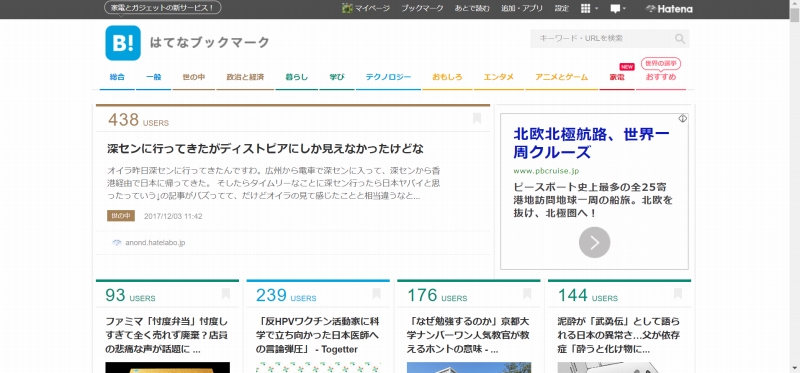Select the 家電 category tab
800x373 pixels.
pyautogui.click(x=617, y=78)
